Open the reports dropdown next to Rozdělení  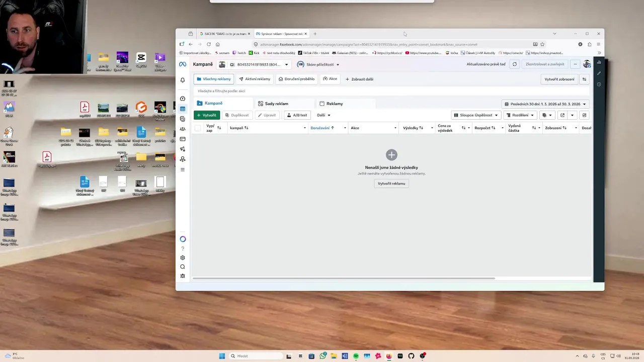pos(547,115)
